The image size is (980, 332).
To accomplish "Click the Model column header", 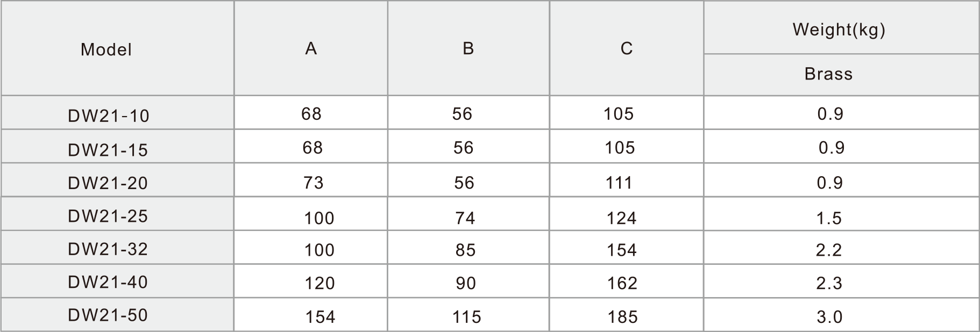I will 117,49.
